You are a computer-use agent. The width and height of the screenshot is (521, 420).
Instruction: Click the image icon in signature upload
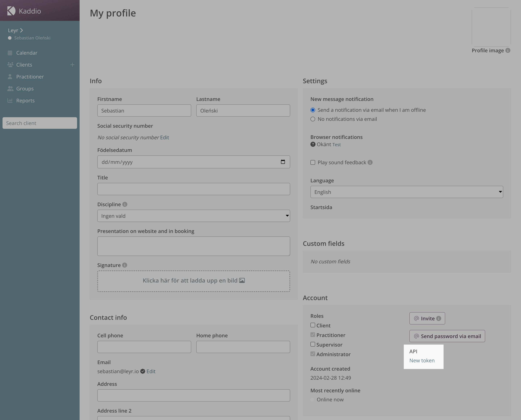tap(242, 280)
